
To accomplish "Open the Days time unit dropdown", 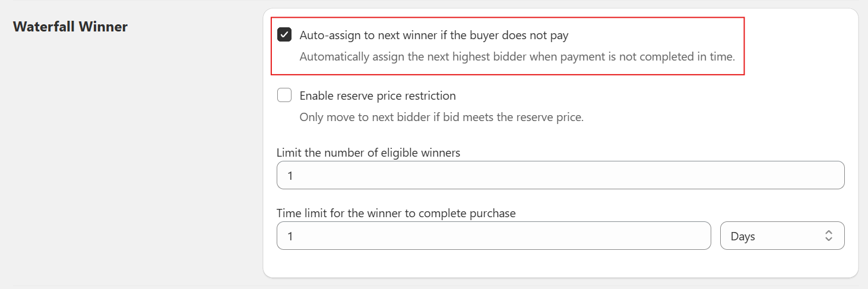I will tap(781, 236).
